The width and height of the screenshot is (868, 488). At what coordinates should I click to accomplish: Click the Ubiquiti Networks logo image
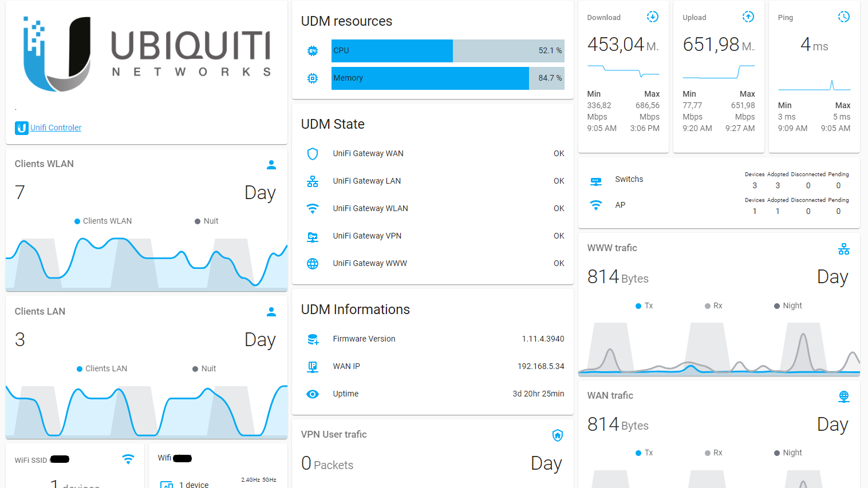pos(147,54)
